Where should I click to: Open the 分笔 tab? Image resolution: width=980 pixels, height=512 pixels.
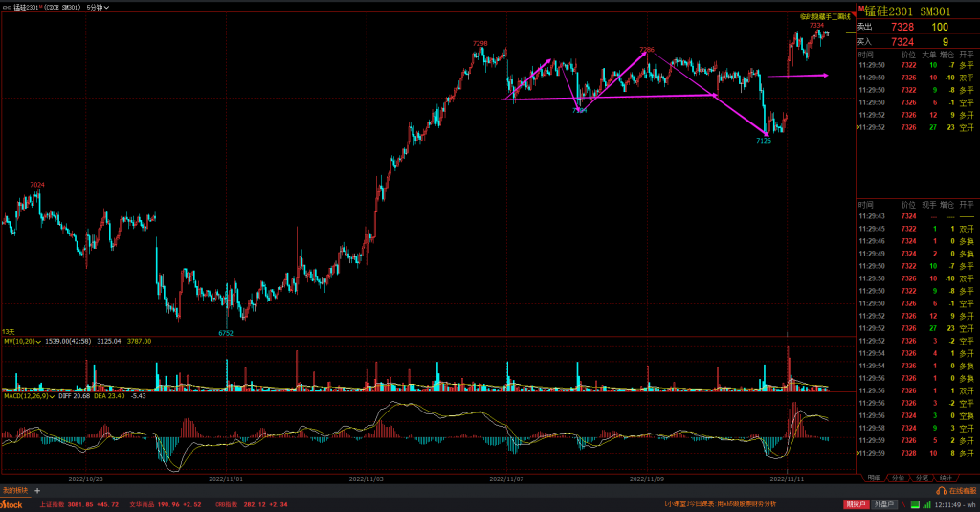(x=923, y=478)
